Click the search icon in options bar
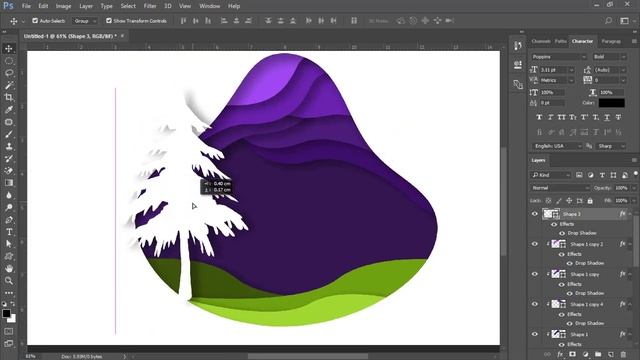640x360 pixels. tap(609, 20)
